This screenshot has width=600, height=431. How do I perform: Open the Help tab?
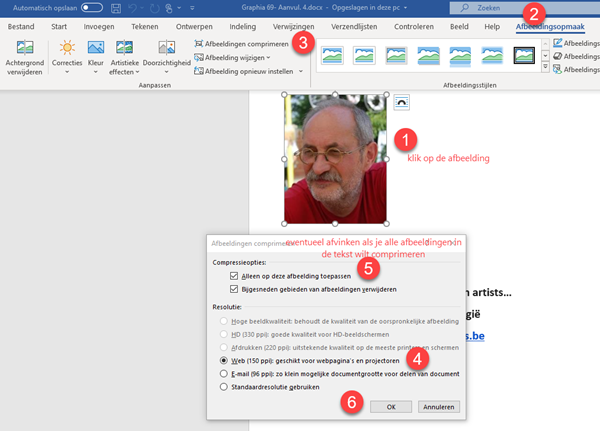click(492, 26)
